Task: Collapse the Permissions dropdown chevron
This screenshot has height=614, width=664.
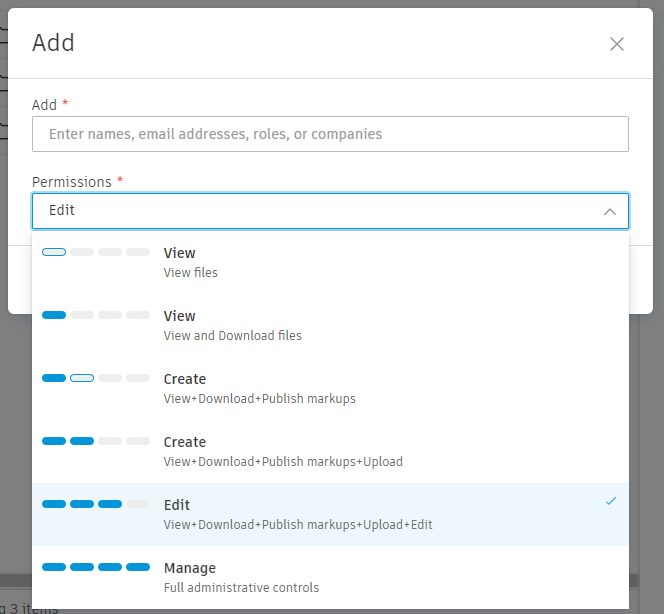Action: pos(609,212)
